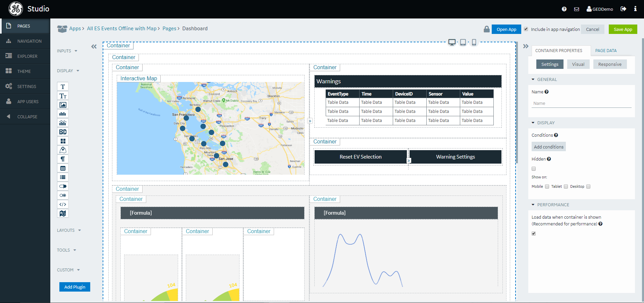Choose the table grid widget icon
644x303 pixels.
pos(63,168)
